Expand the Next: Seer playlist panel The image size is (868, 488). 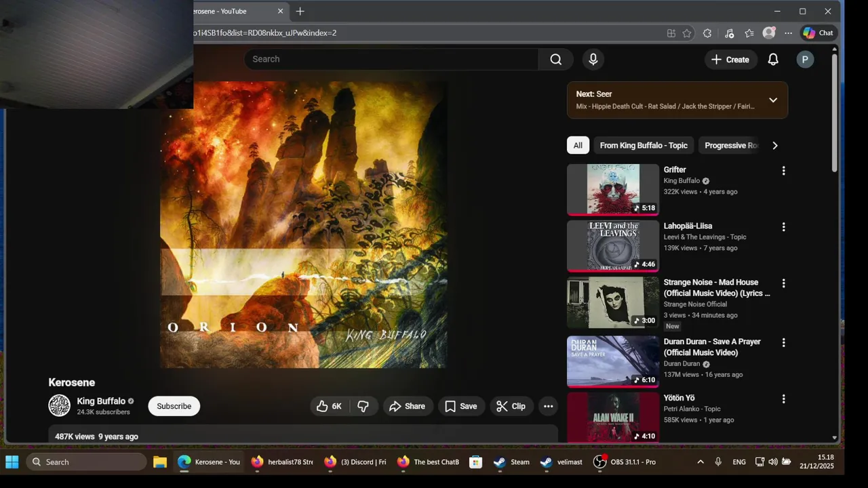coord(773,100)
